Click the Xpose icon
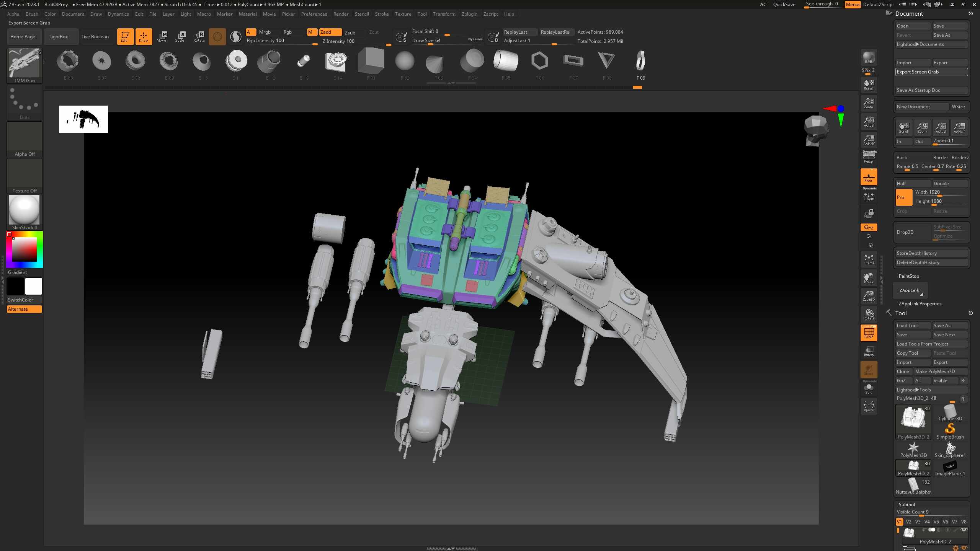 click(869, 406)
